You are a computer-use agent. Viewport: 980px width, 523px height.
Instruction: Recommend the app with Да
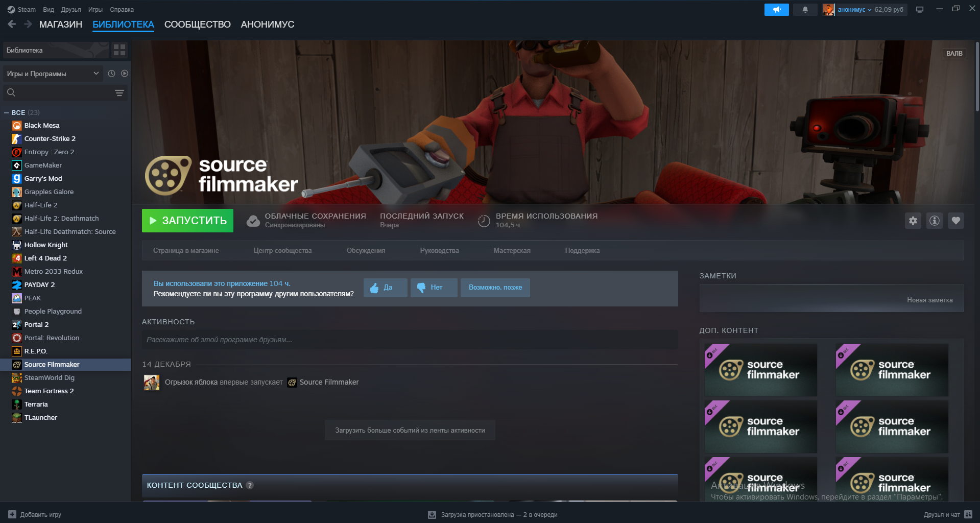pyautogui.click(x=386, y=288)
